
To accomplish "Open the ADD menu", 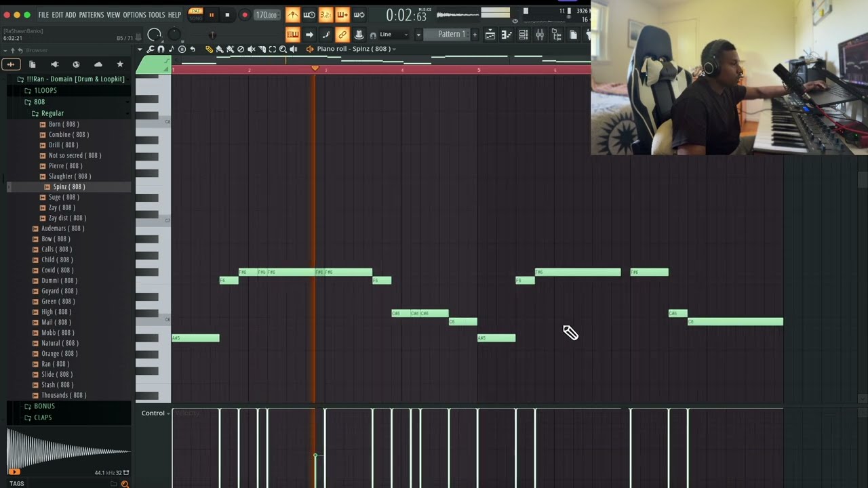I will click(x=71, y=15).
